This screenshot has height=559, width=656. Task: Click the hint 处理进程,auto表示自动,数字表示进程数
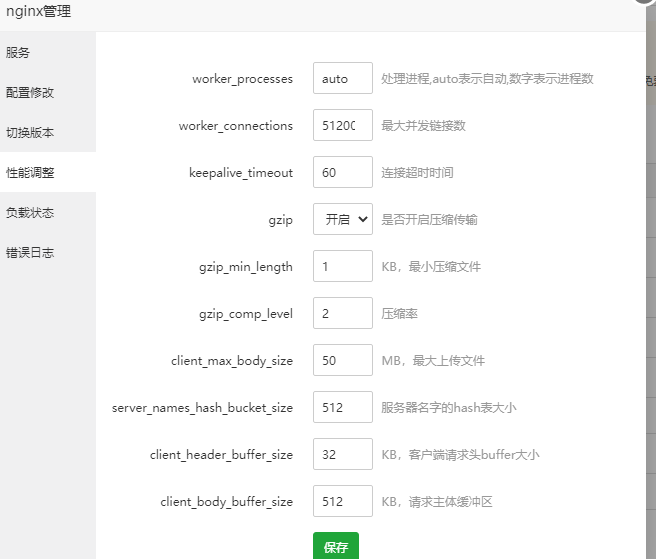[487, 79]
